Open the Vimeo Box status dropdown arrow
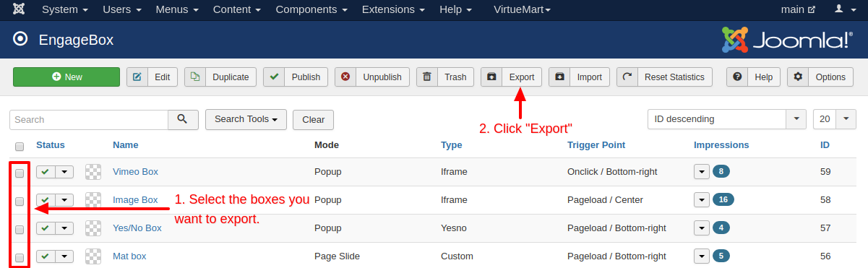Screen dimensions: 868x268 (64, 172)
